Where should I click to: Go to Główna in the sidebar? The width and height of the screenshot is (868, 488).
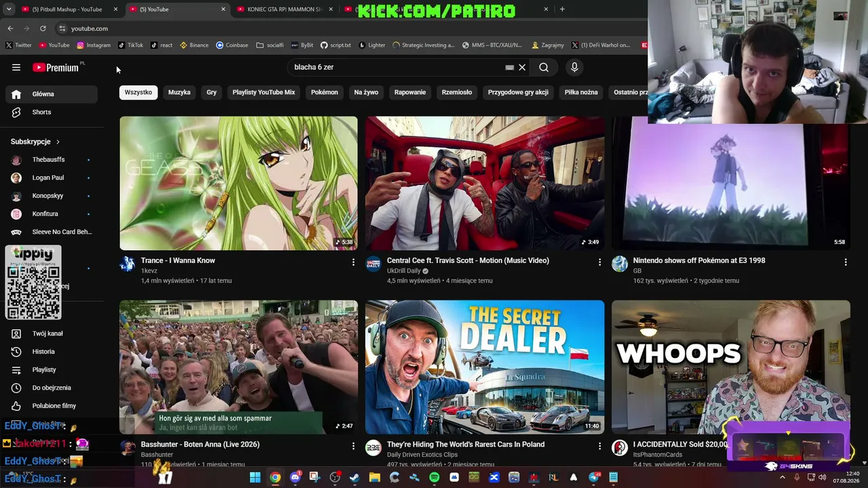[x=52, y=94]
